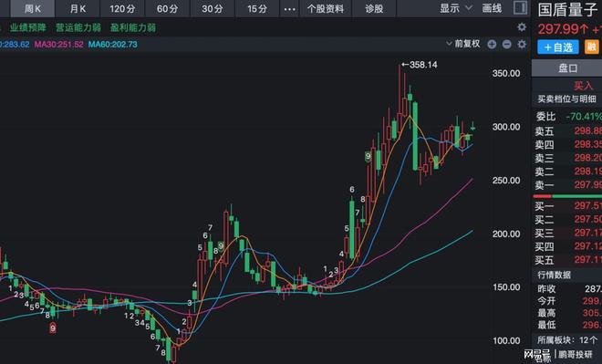Screen dimensions: 602x364
Task: Switch to the 月K monthly chart tab
Action: 78,8
